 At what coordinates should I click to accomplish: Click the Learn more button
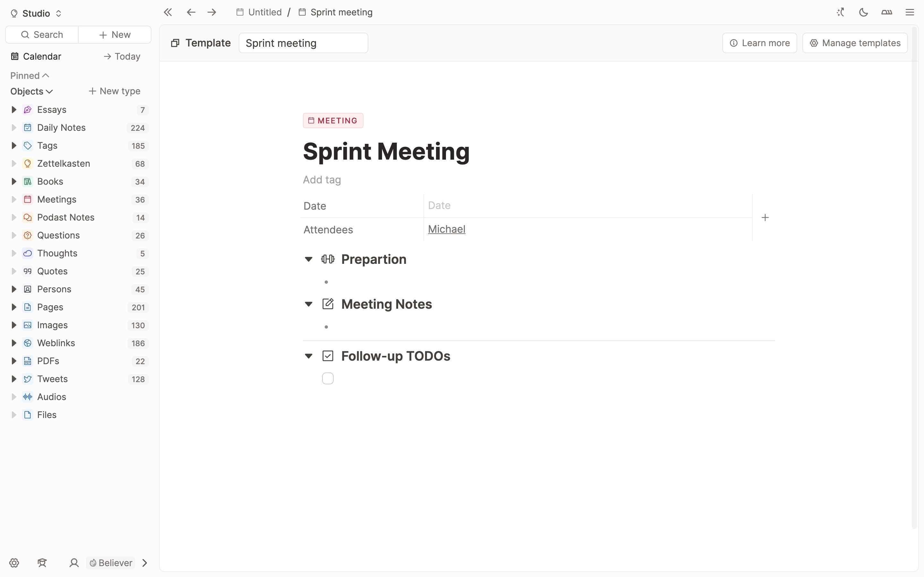coord(760,43)
